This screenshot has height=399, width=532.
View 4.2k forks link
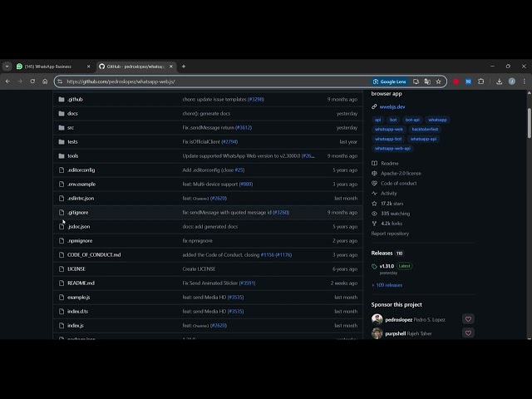(x=392, y=224)
